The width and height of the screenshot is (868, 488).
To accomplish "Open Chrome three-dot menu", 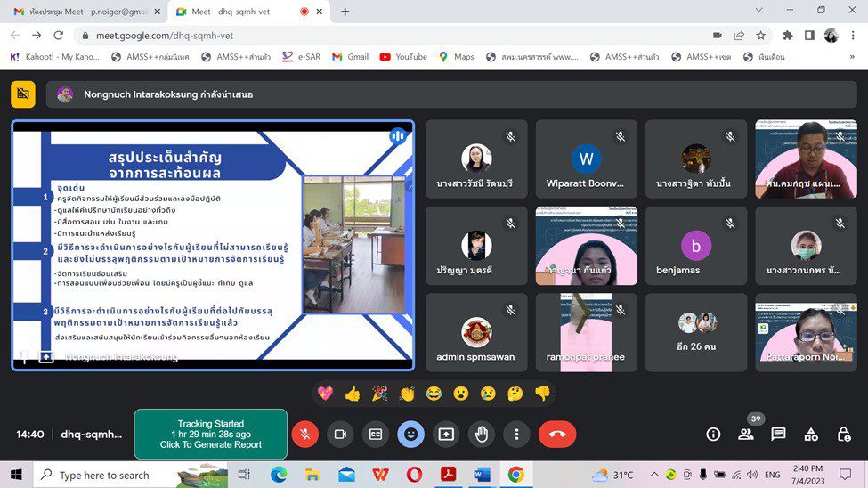I will [x=853, y=36].
